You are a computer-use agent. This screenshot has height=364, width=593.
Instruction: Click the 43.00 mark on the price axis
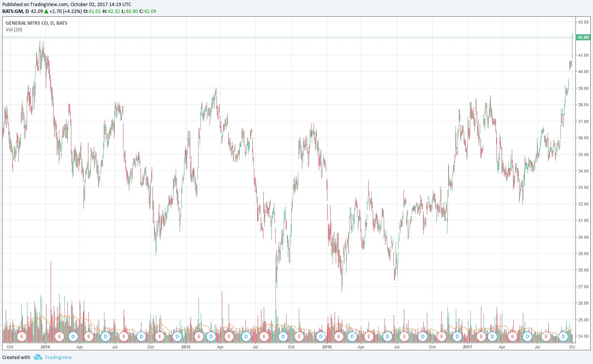click(583, 22)
